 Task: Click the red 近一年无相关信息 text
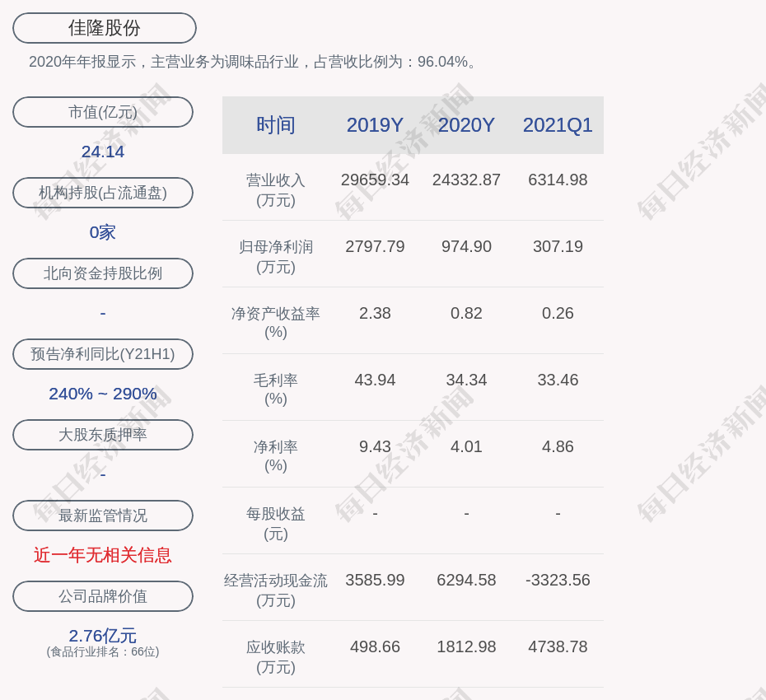[103, 555]
